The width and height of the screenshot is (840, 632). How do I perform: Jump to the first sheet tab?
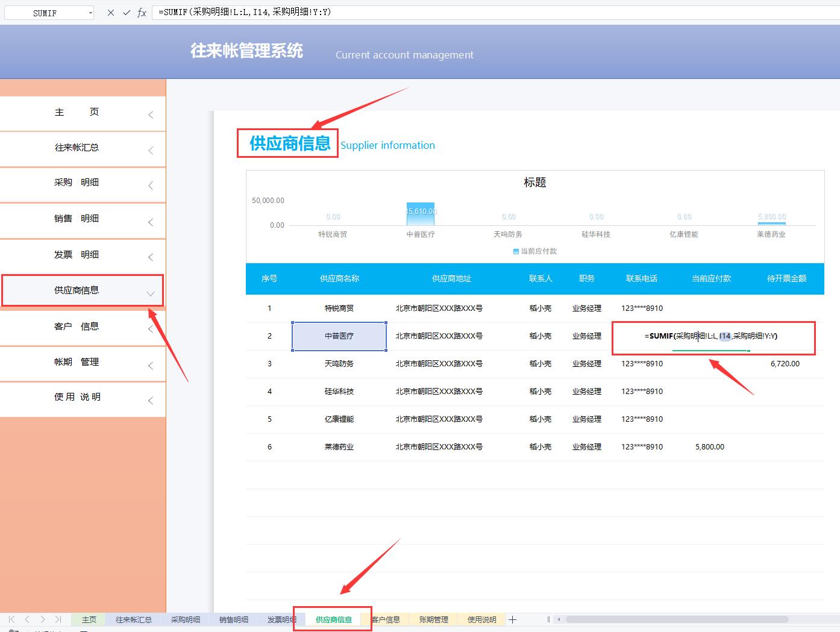coord(11,619)
